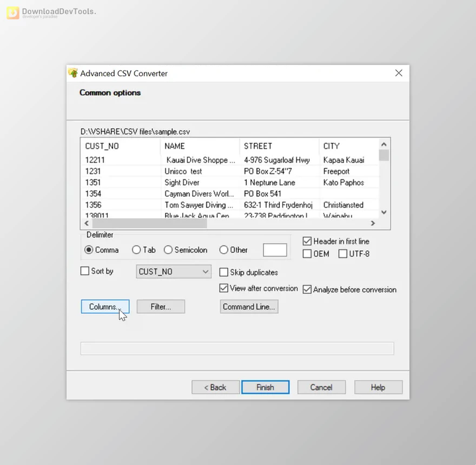Click the horizontal scroll right arrow
Screen dimensions: 476x465
tap(373, 223)
